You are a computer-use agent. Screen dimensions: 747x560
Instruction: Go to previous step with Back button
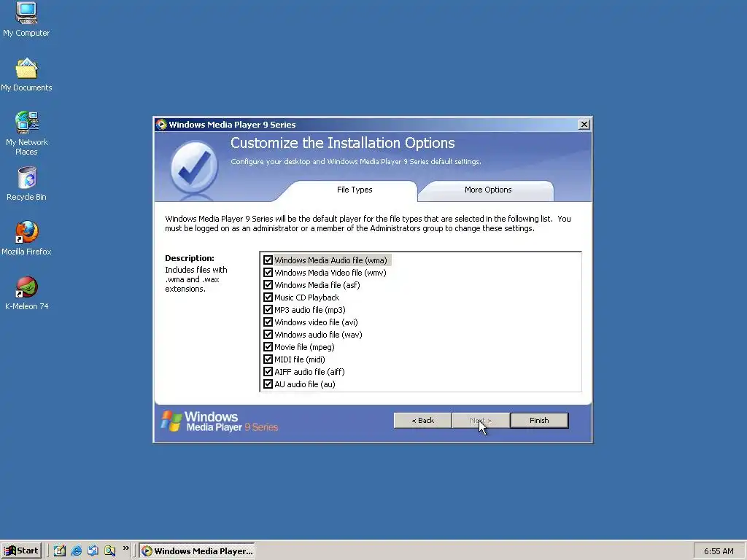pos(422,421)
